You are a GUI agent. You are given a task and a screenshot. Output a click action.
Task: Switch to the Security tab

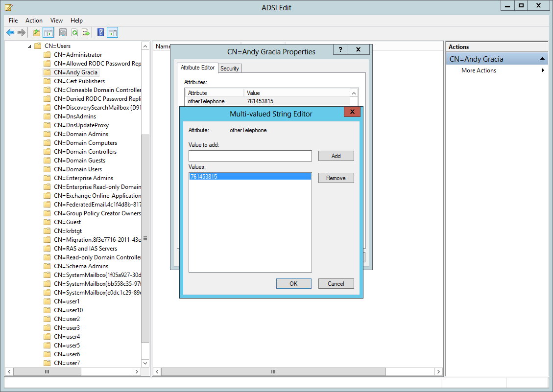[x=230, y=69]
